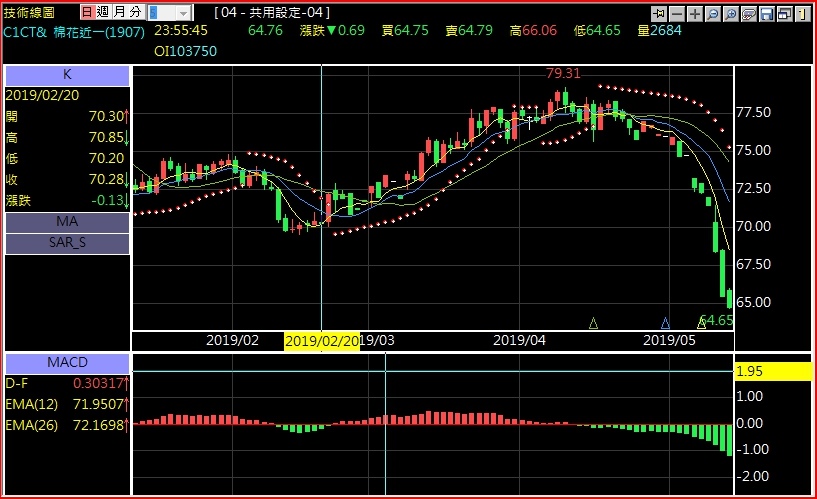Click the minus icon in the toolbar

click(x=677, y=14)
